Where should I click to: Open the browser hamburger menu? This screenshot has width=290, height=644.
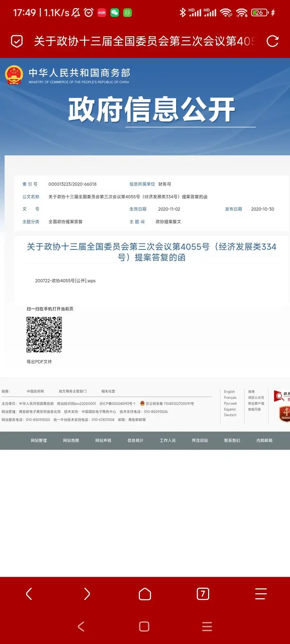pos(261,594)
